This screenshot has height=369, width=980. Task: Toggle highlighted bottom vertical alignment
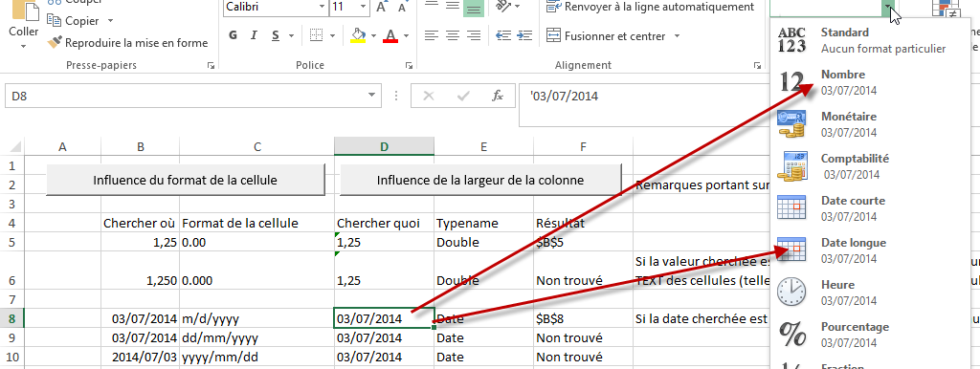tap(474, 7)
